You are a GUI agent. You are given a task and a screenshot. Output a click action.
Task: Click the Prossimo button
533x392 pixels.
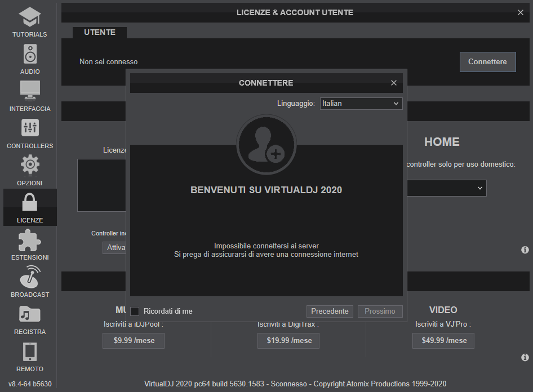click(x=380, y=311)
